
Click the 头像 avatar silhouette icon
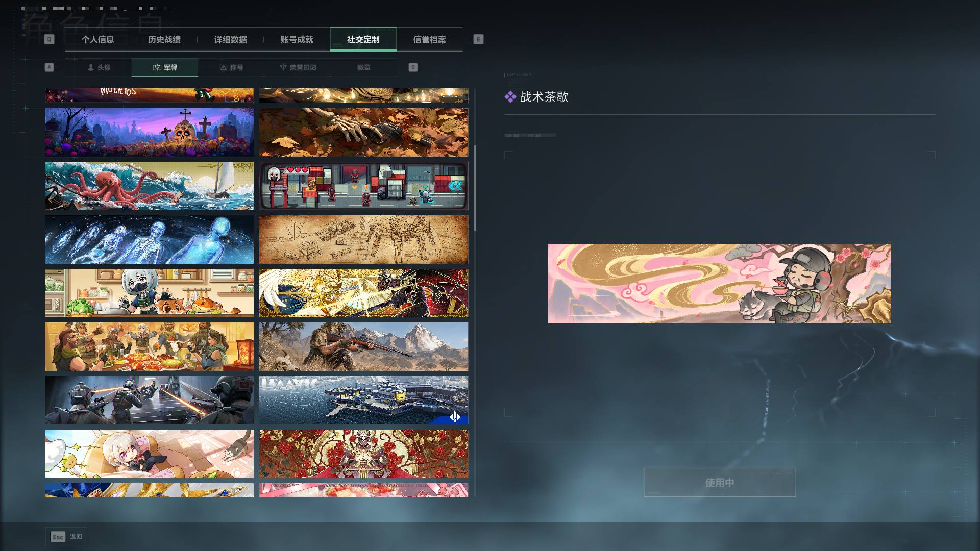tap(91, 67)
